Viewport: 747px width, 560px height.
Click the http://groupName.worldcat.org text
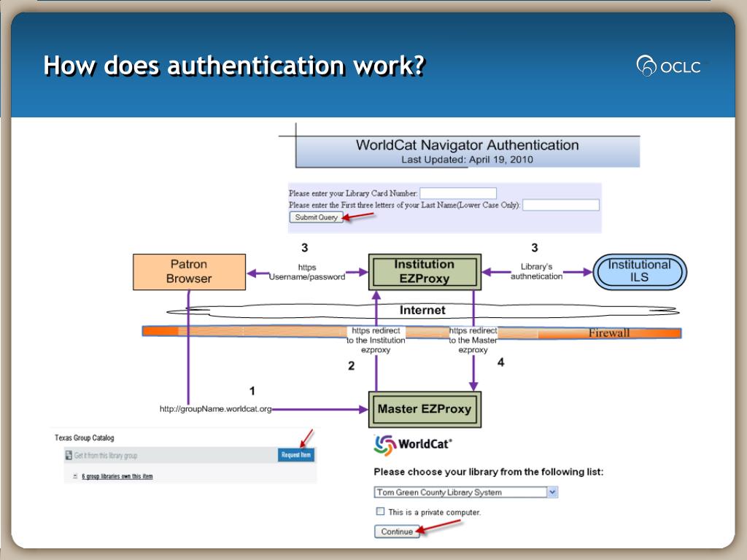(215, 409)
